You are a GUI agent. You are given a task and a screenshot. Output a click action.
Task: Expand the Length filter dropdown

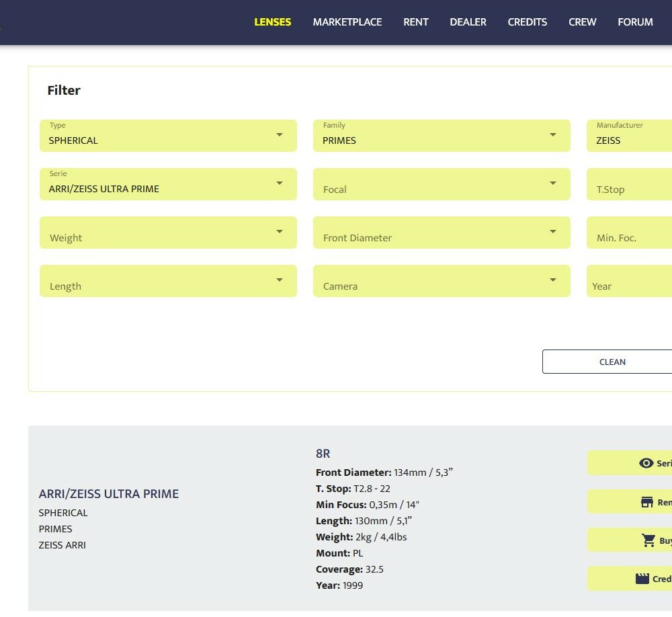point(168,281)
